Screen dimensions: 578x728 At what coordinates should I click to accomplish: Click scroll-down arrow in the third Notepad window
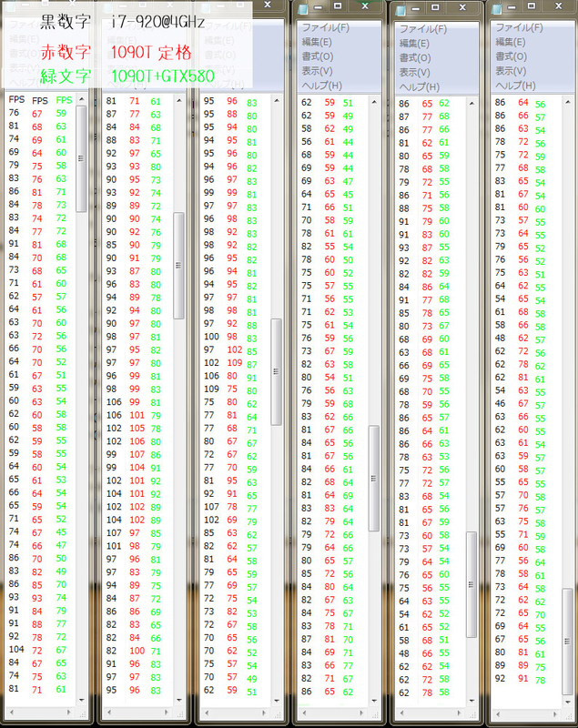click(x=277, y=700)
